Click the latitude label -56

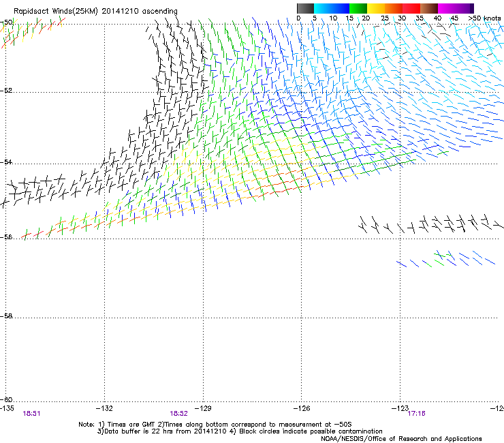6,236
